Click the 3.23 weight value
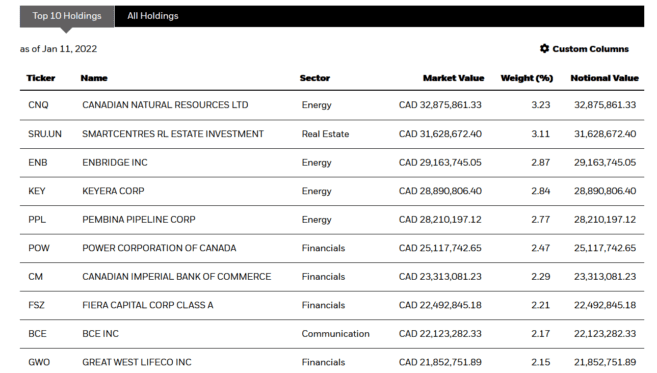The height and width of the screenshot is (373, 657). [x=541, y=105]
